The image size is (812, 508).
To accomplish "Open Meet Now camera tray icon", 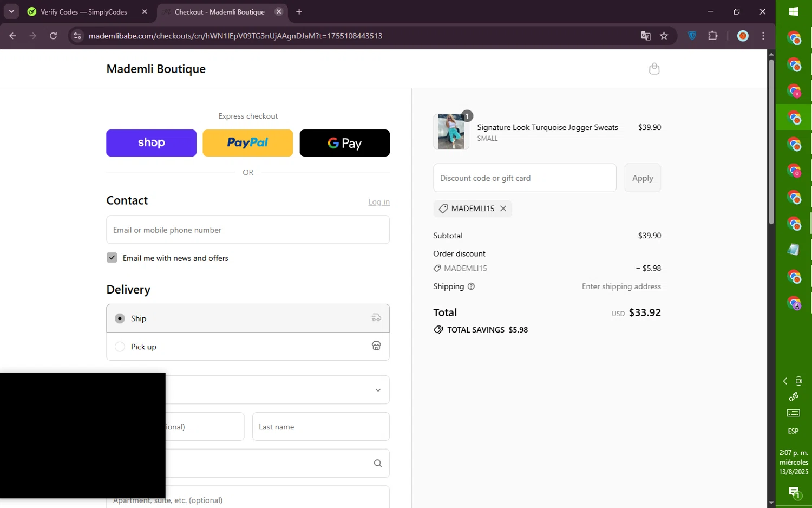I will click(799, 381).
